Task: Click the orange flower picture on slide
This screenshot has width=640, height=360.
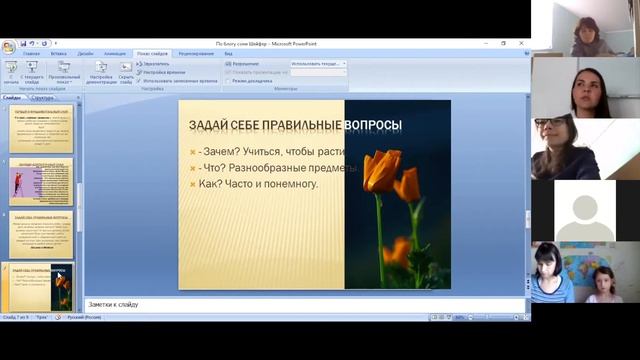Action: tap(398, 195)
